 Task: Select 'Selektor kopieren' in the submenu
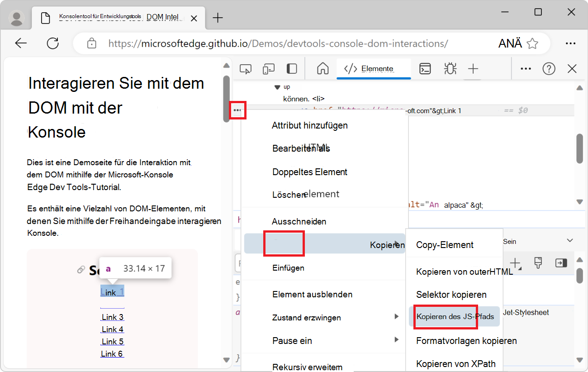tap(451, 295)
